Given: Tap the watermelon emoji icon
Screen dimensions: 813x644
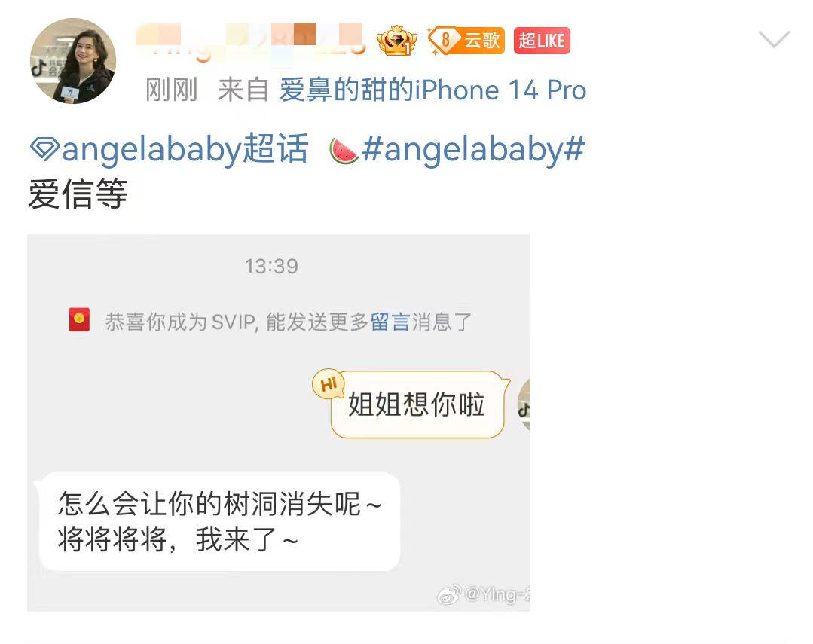Looking at the screenshot, I should (x=344, y=151).
